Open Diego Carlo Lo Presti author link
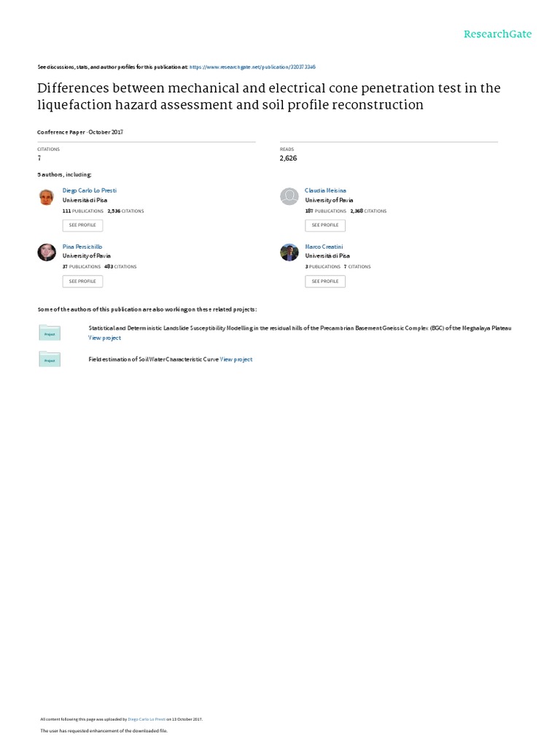The width and height of the screenshot is (560, 747). click(90, 190)
